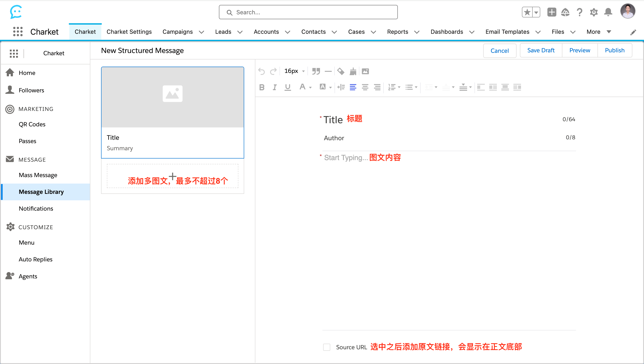Click the favorites star icon
Image resolution: width=644 pixels, height=364 pixels.
click(527, 12)
